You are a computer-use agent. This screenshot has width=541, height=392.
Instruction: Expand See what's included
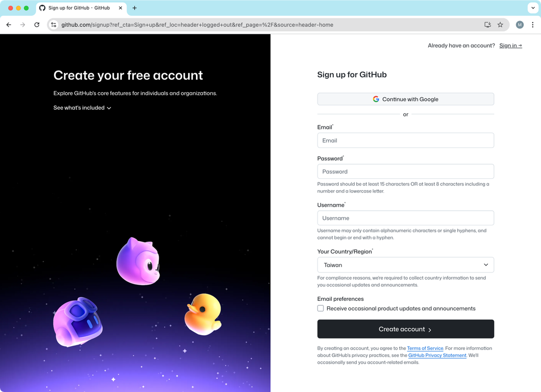[82, 108]
